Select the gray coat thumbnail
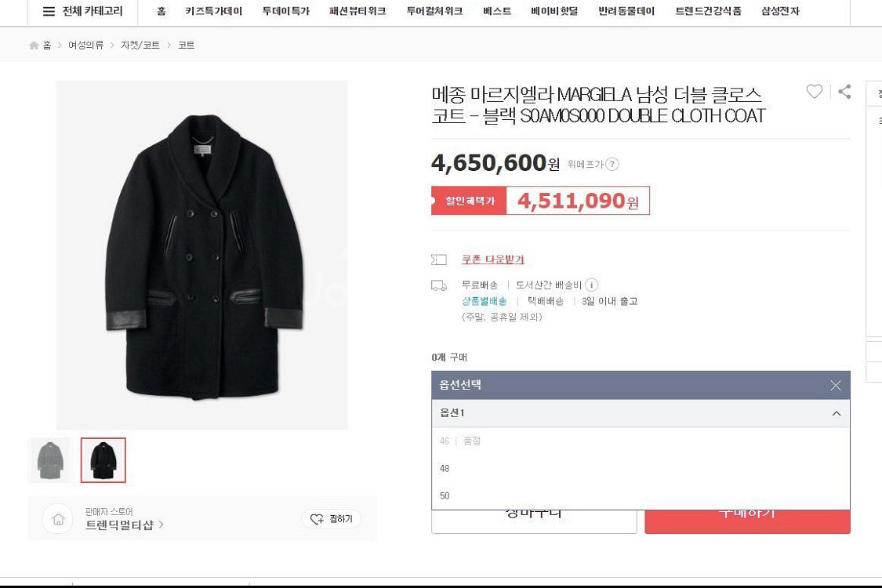882x588 pixels. [x=49, y=460]
